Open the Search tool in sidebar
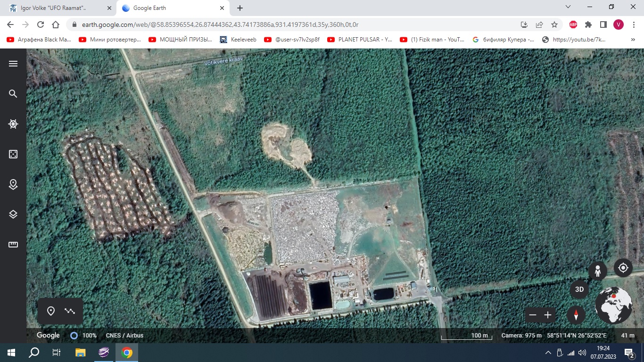The image size is (644, 362). point(13,94)
